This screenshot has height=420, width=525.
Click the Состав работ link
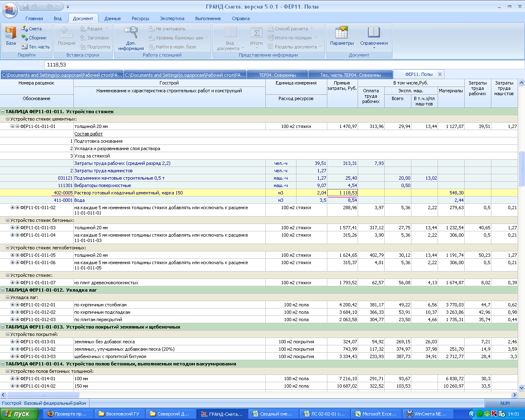[88, 134]
